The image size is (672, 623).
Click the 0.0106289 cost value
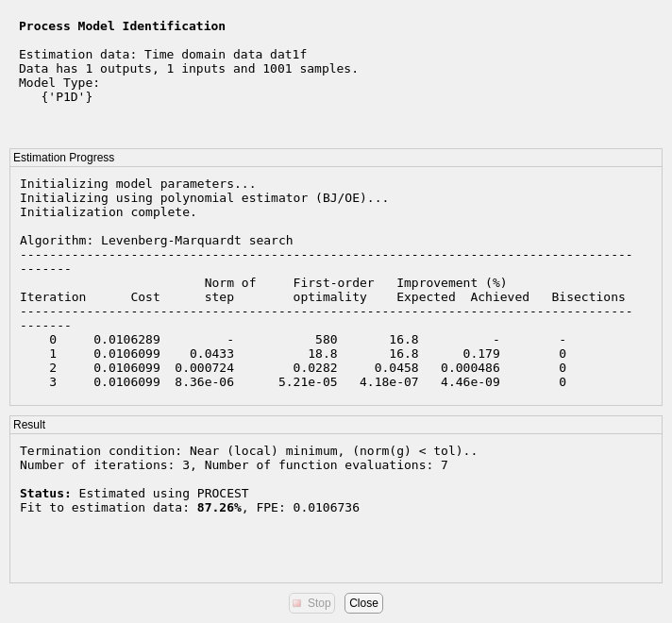point(126,339)
